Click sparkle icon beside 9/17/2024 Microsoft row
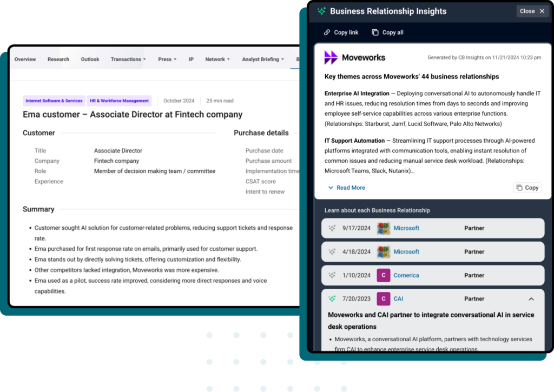 click(332, 228)
